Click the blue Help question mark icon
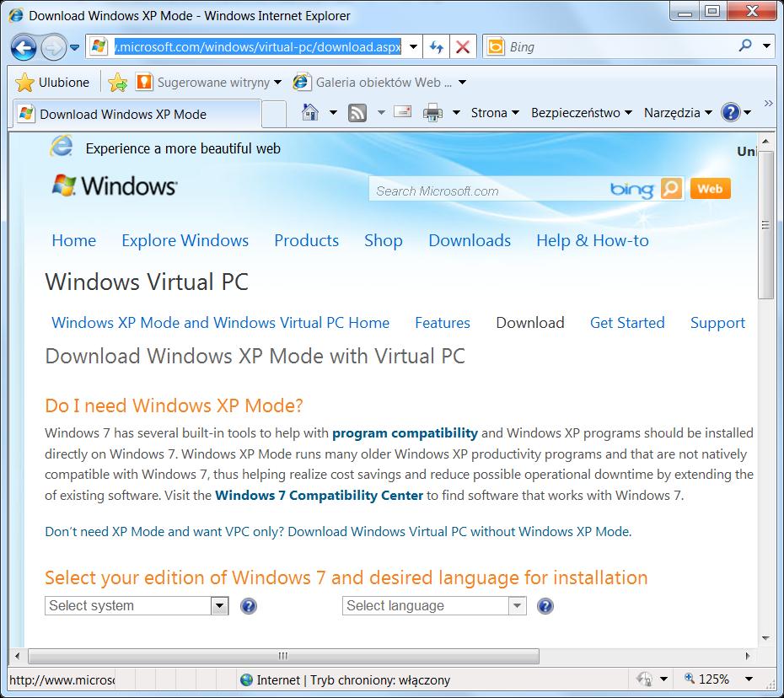784x698 pixels. pyautogui.click(x=731, y=112)
